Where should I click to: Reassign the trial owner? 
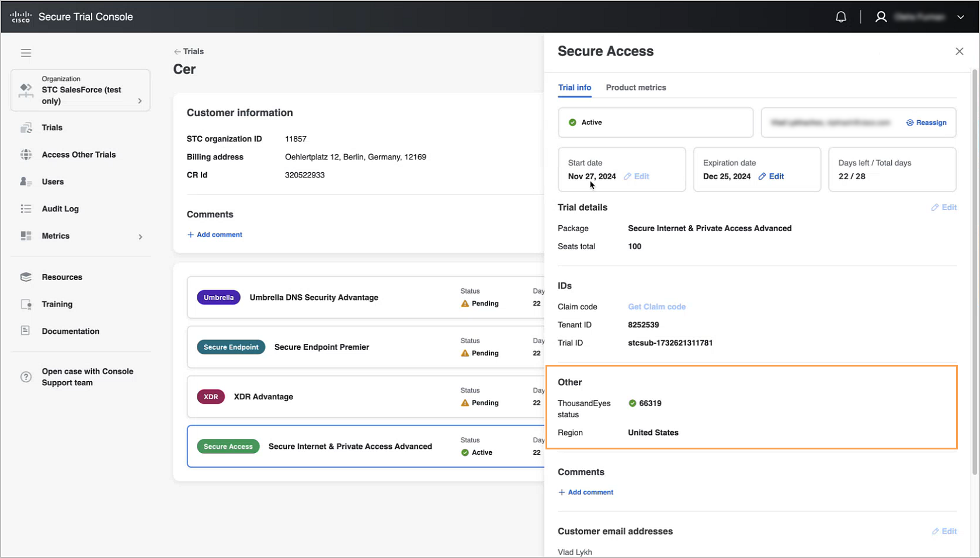926,123
